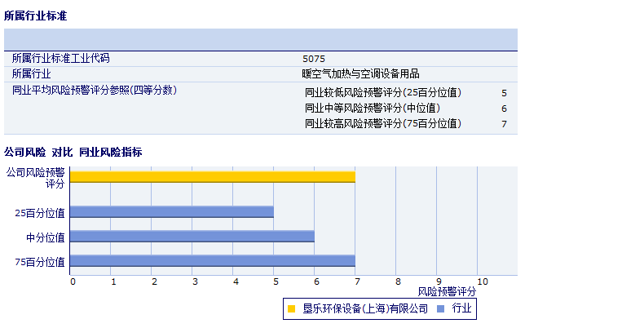Click the 暖空气加热与空调设备用品 industry value
Screen dimensions: 644x328
click(360, 73)
